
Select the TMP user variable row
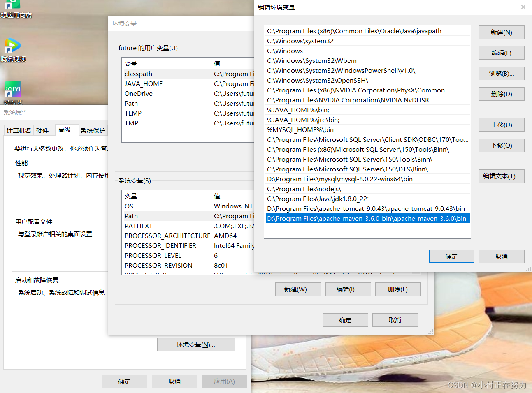click(x=188, y=123)
